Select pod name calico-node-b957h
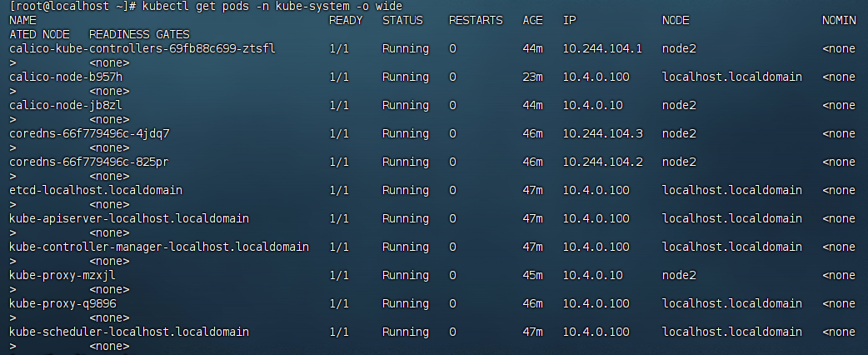Image resolution: width=868 pixels, height=355 pixels. [x=66, y=77]
